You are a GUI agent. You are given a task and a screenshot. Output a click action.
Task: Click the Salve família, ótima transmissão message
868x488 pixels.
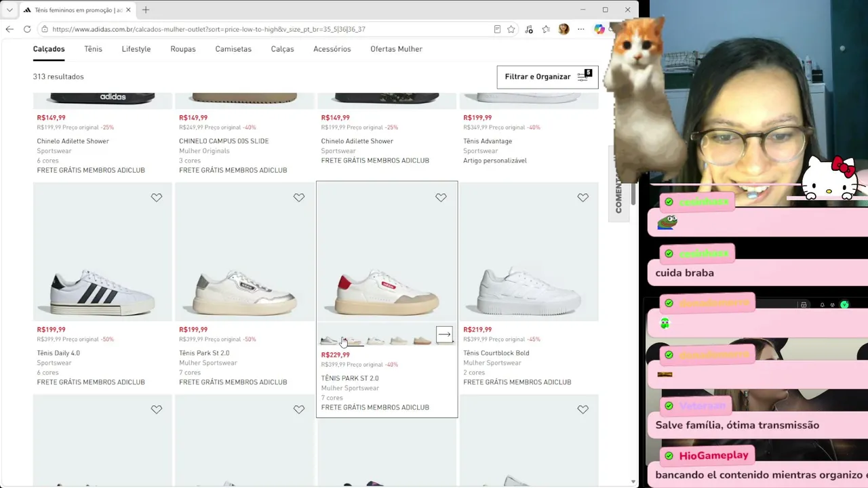(x=737, y=425)
